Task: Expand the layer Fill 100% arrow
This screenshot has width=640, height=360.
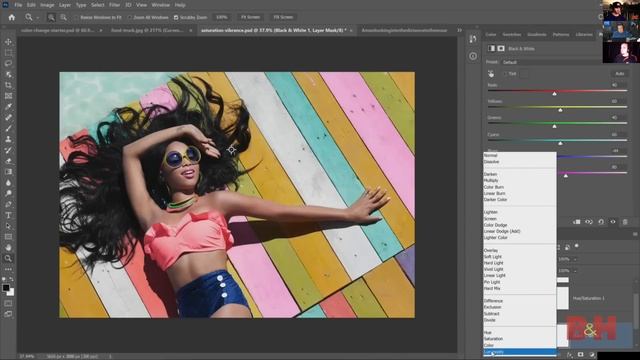Action: click(x=575, y=271)
